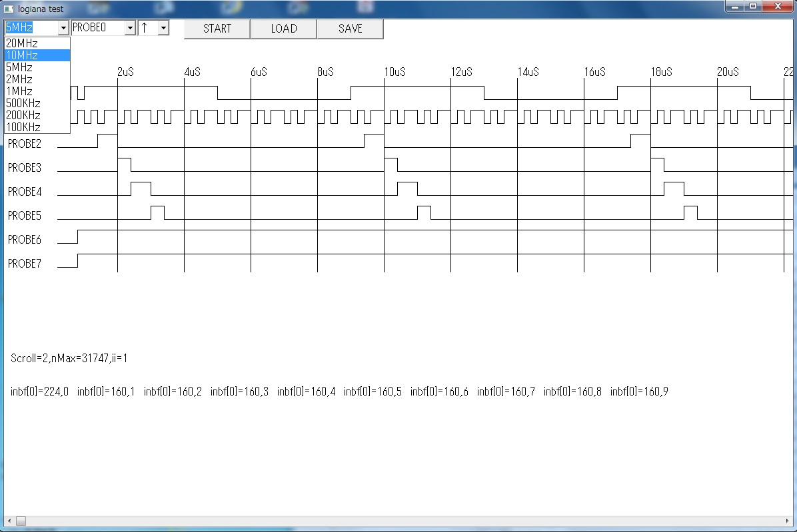Click the SAVE button

point(351,29)
